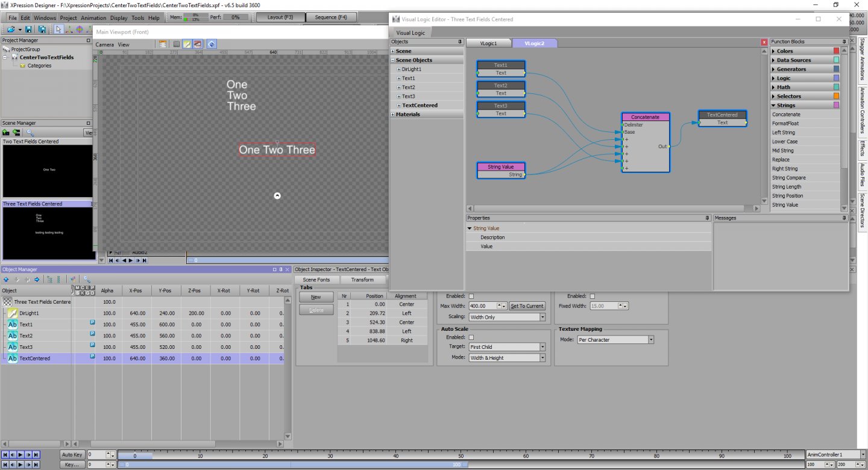Check the Enabled box above Fixed Width
The width and height of the screenshot is (868, 470).
click(x=592, y=296)
